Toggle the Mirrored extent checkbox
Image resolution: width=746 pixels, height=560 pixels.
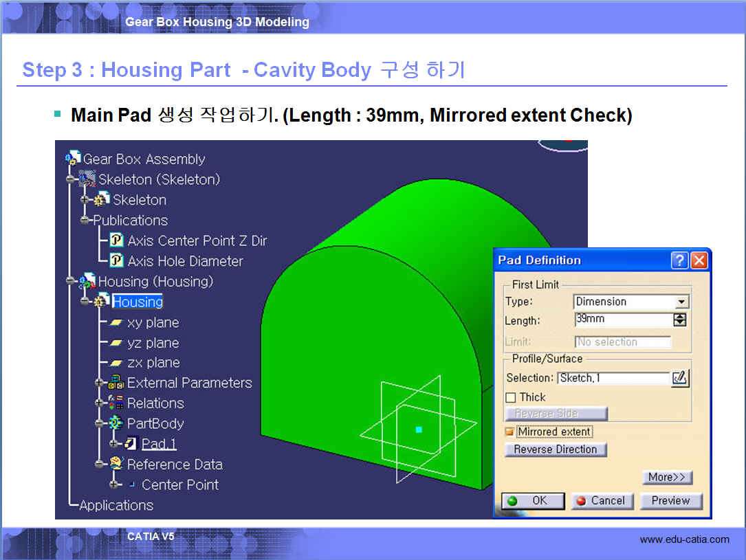509,432
